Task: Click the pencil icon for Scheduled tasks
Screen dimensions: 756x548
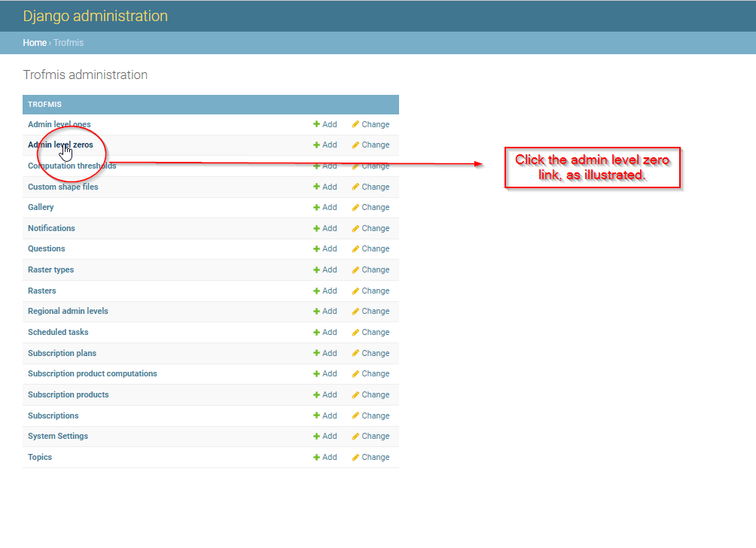Action: point(355,333)
